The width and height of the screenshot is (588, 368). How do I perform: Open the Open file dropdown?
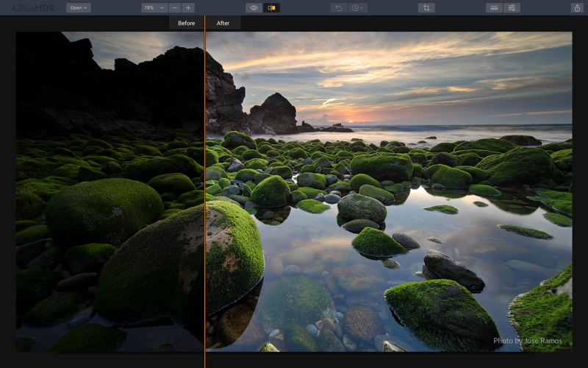pos(78,7)
